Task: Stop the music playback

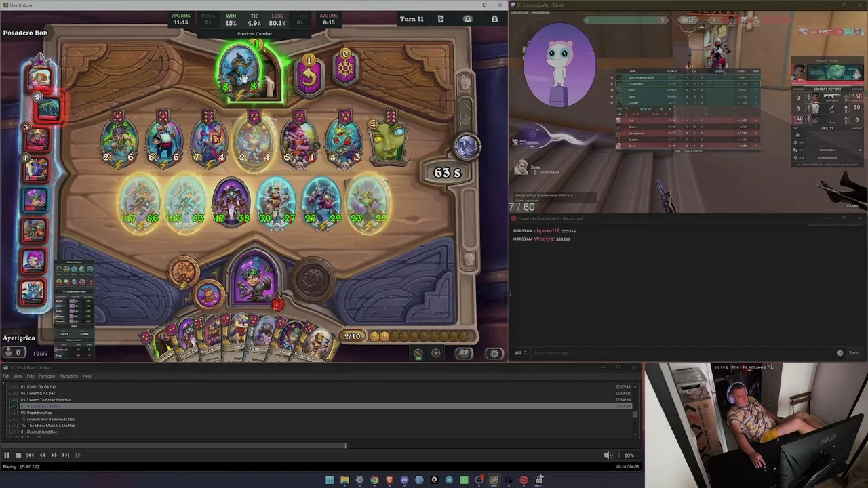Action: tap(18, 455)
